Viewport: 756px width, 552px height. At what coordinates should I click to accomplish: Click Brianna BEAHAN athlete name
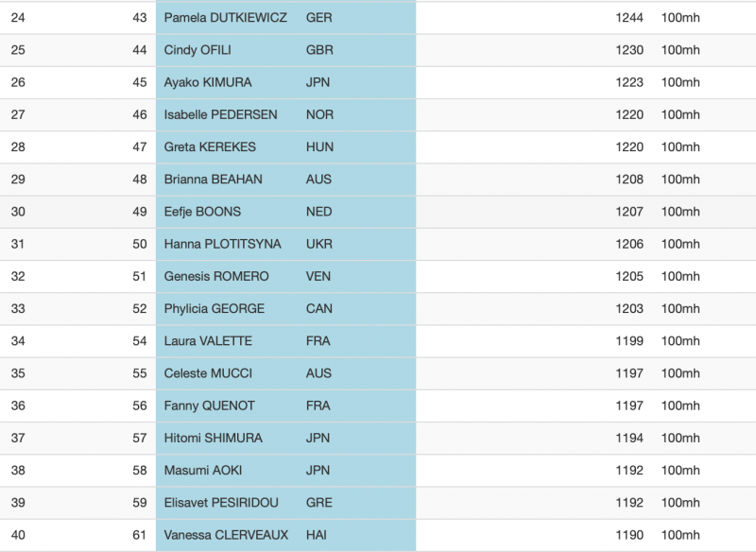213,180
